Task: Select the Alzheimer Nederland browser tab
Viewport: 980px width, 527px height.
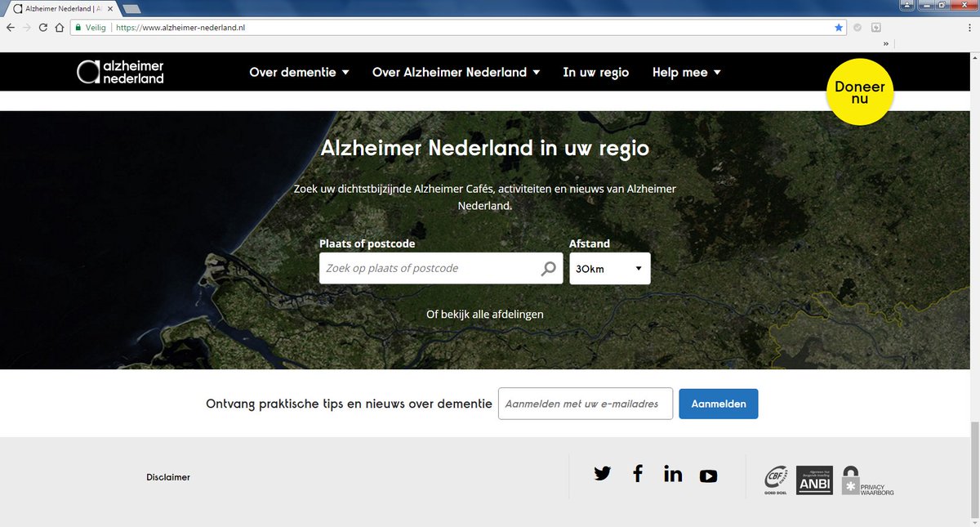Action: 62,7
